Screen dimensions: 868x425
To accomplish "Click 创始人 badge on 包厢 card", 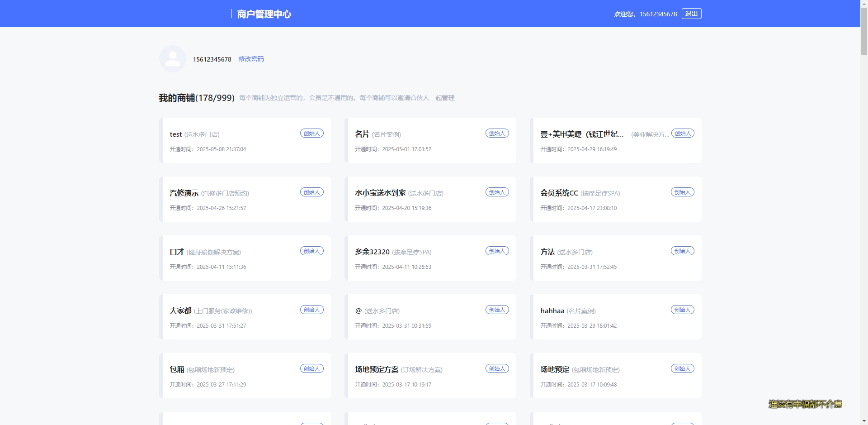I will [311, 369].
